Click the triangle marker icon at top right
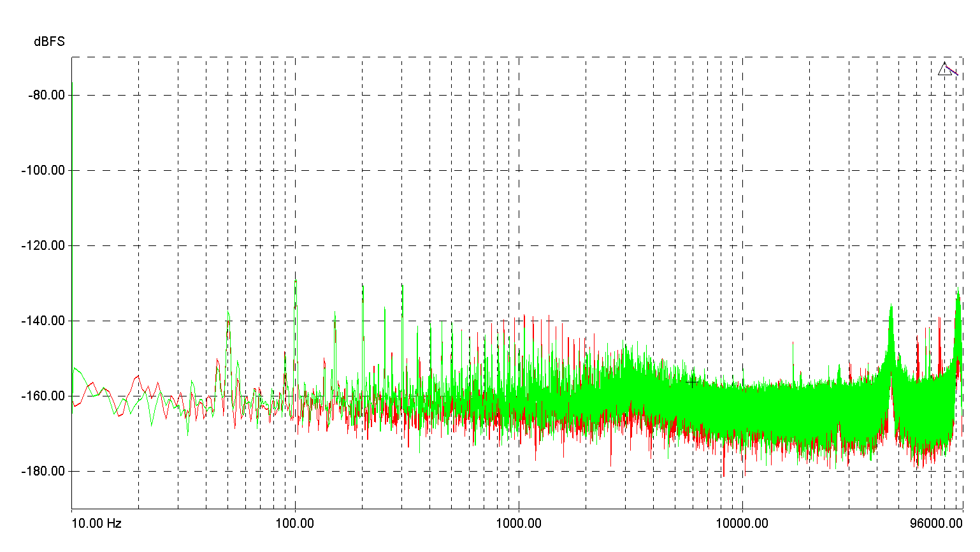 click(944, 69)
